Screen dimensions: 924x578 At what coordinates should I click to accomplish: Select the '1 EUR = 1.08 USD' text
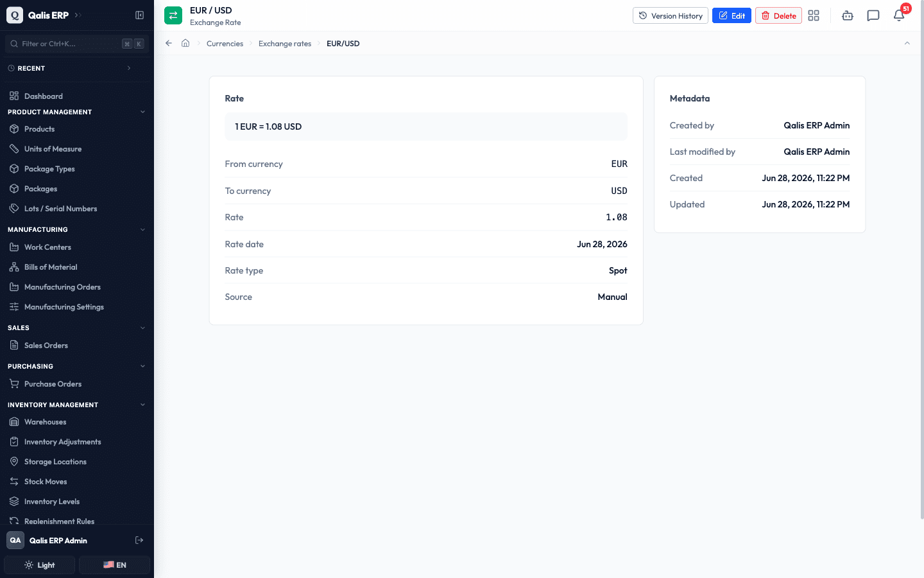click(268, 127)
